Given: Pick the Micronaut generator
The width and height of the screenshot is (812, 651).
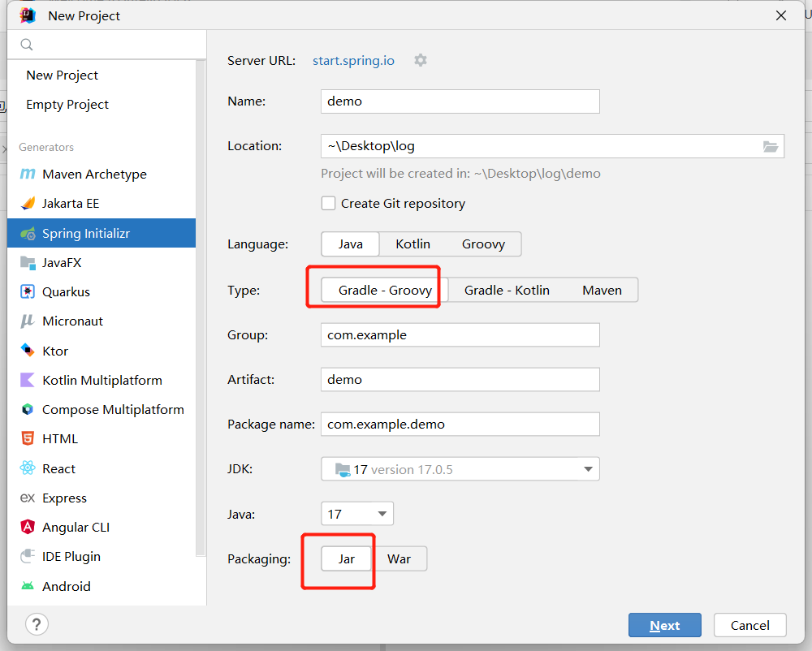Looking at the screenshot, I should point(72,321).
